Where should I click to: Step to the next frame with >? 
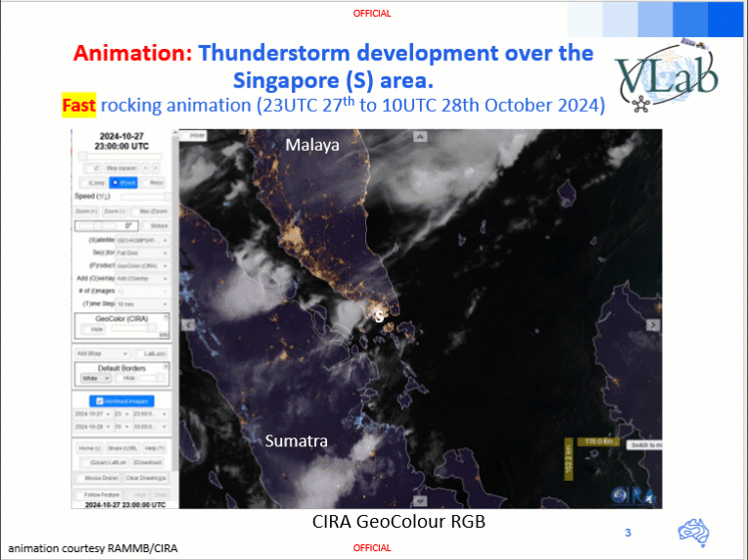[x=158, y=168]
